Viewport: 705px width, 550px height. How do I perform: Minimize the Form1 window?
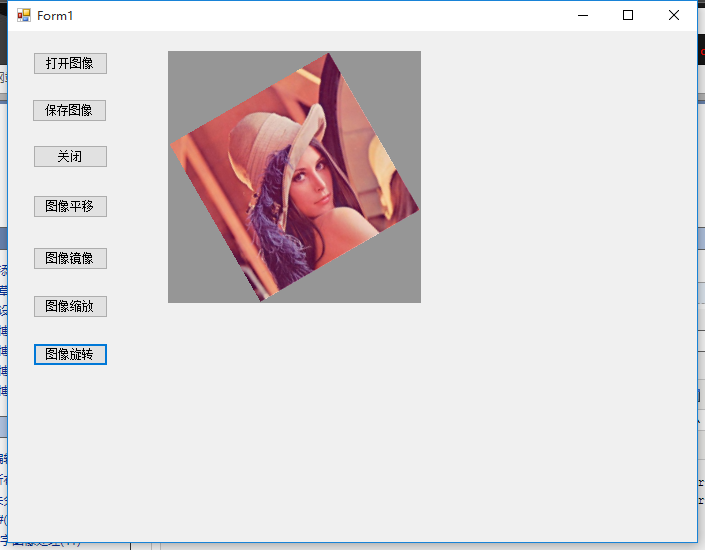[x=583, y=15]
